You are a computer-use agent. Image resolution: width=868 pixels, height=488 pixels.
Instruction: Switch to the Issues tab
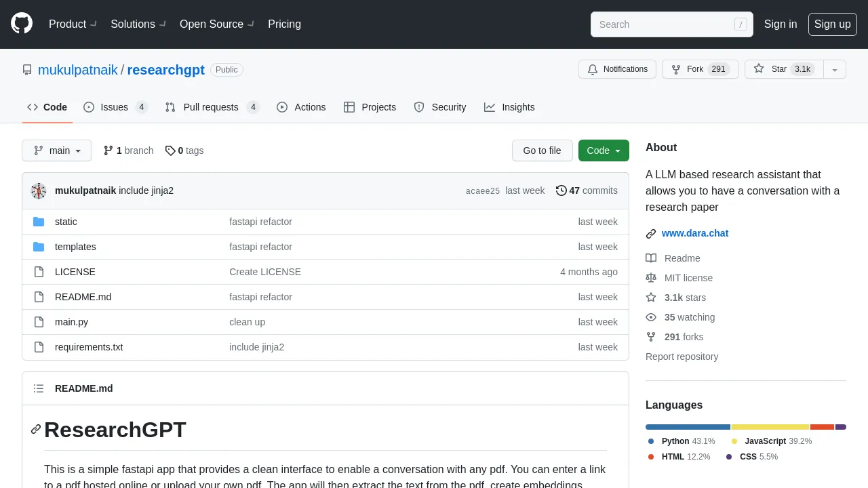click(x=115, y=107)
